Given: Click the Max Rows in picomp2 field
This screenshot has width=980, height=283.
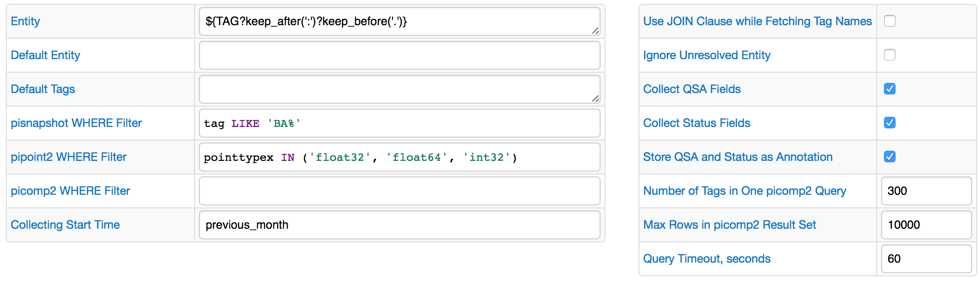Looking at the screenshot, I should click(926, 225).
